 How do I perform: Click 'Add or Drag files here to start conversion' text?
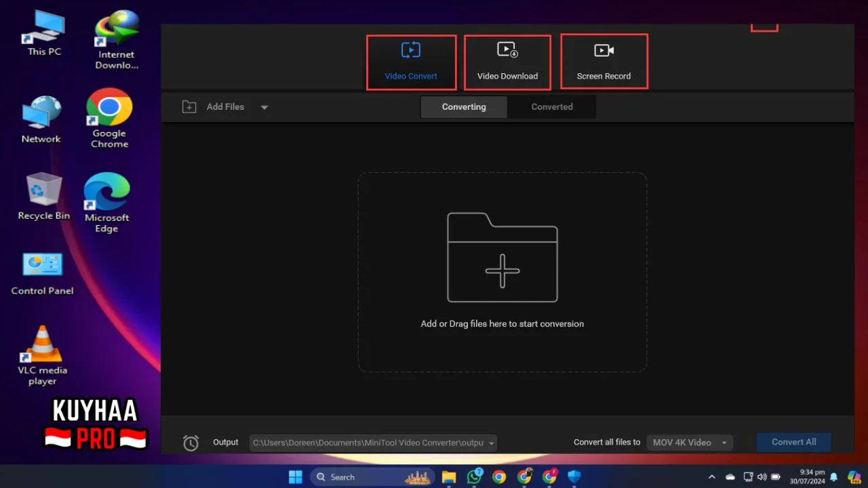(x=502, y=324)
